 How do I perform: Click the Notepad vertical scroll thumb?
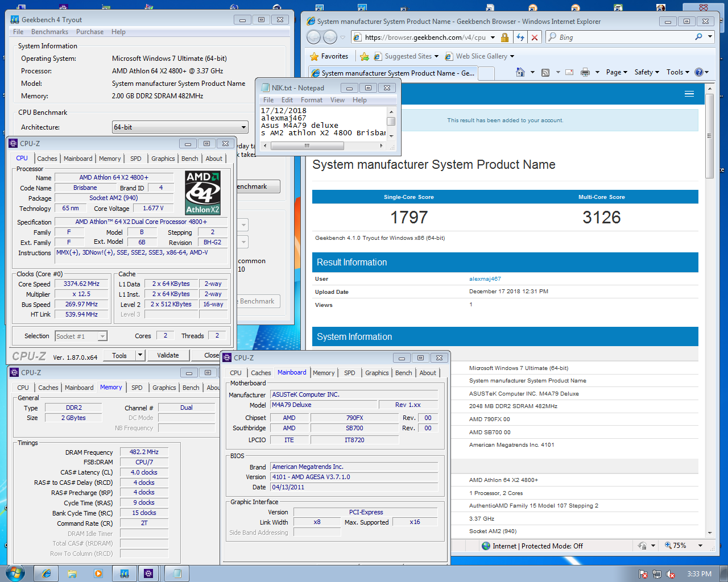click(x=391, y=121)
